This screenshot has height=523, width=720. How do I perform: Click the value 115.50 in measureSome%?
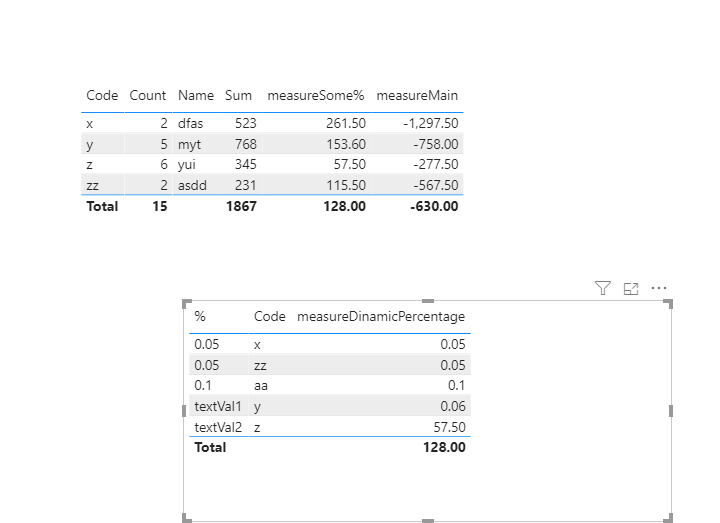click(x=346, y=186)
